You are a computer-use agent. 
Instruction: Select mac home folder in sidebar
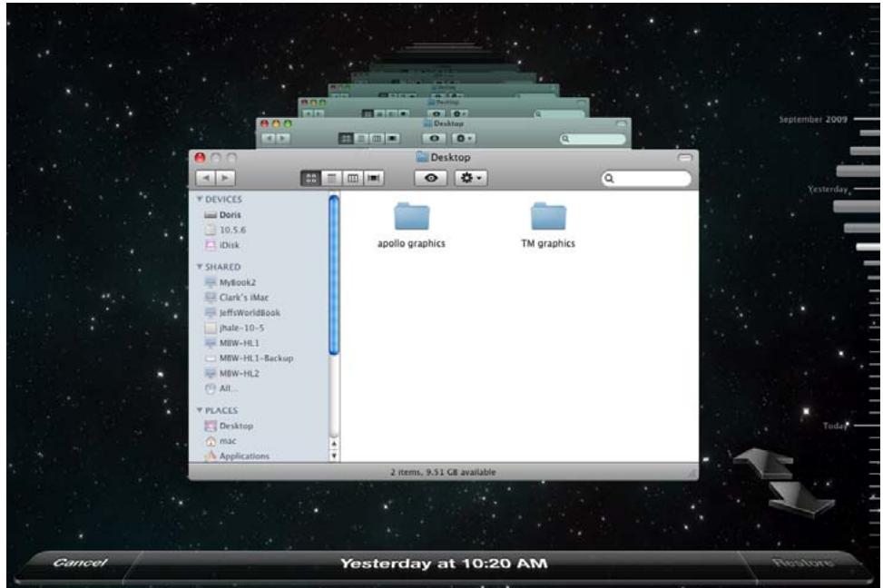coord(221,441)
